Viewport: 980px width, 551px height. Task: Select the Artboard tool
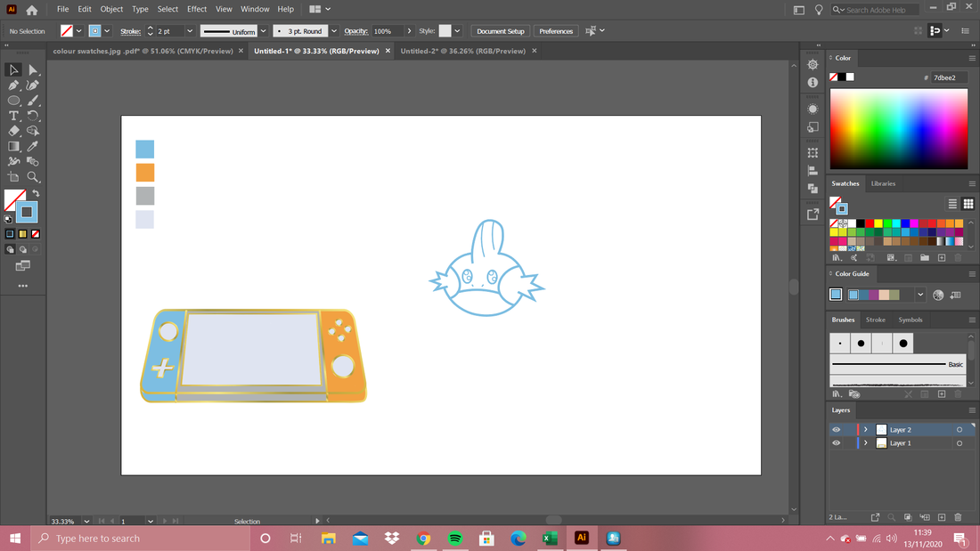[x=13, y=177]
